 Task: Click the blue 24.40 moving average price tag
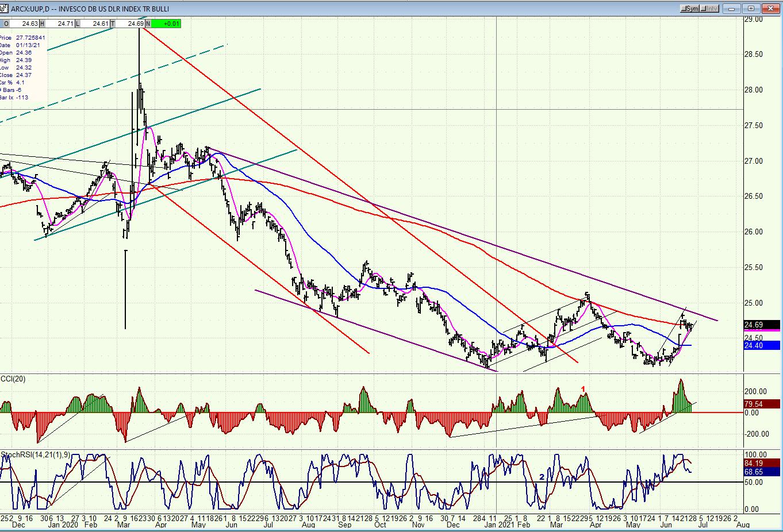(x=762, y=345)
